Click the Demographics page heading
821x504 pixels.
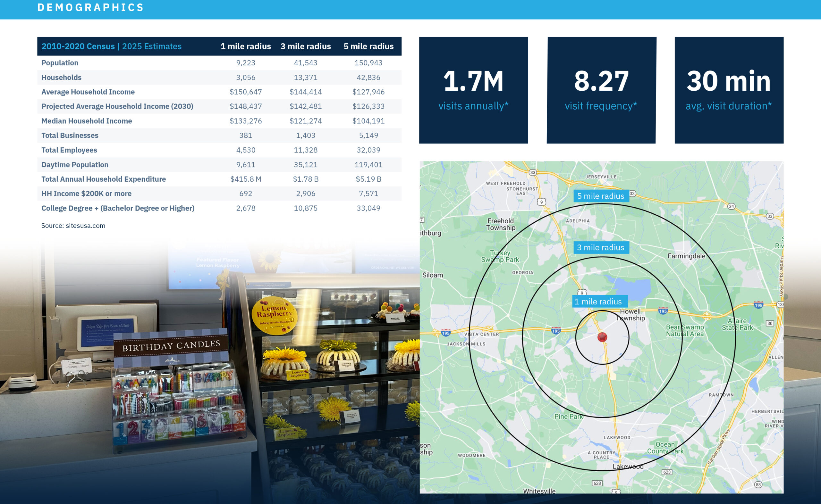click(x=90, y=7)
